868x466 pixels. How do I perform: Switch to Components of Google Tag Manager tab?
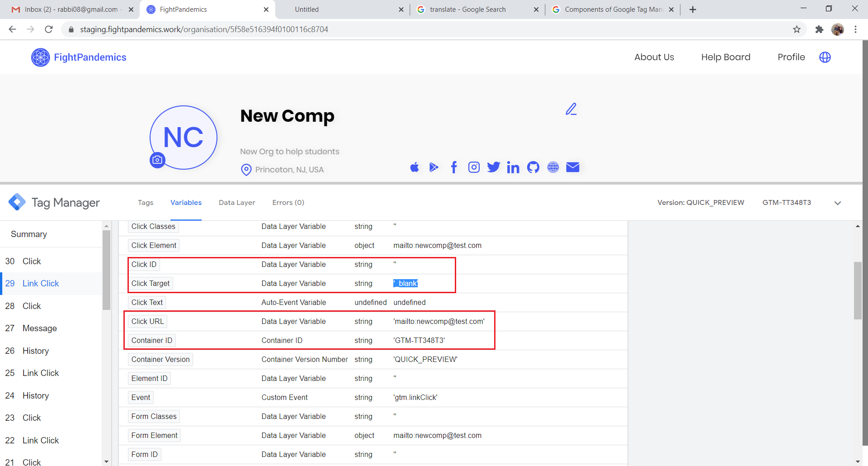pyautogui.click(x=613, y=10)
